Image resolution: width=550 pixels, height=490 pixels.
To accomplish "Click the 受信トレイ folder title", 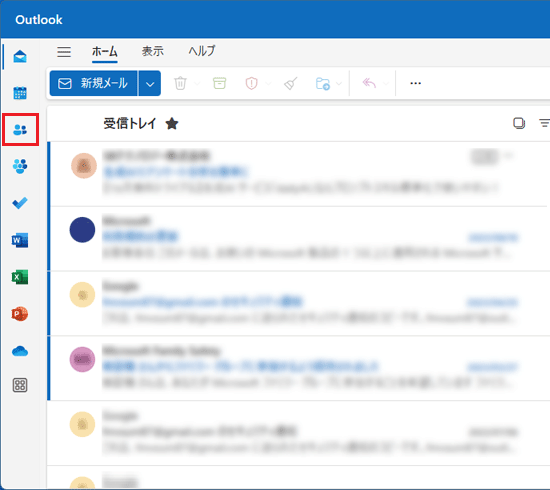I will tap(129, 123).
